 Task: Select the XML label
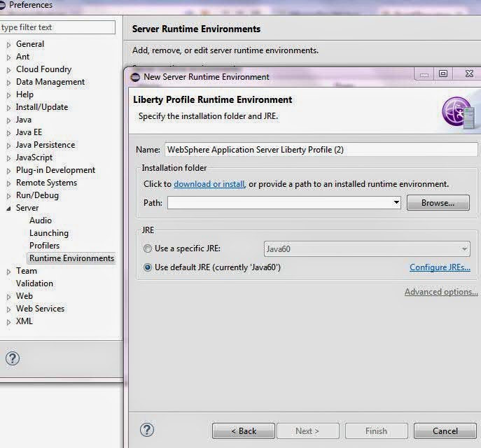pyautogui.click(x=25, y=321)
